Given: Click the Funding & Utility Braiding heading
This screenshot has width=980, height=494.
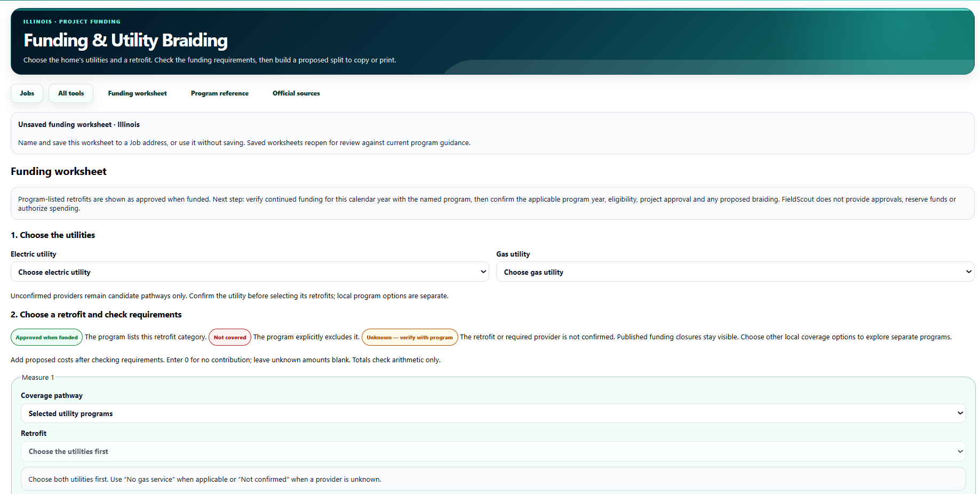Looking at the screenshot, I should pos(125,41).
